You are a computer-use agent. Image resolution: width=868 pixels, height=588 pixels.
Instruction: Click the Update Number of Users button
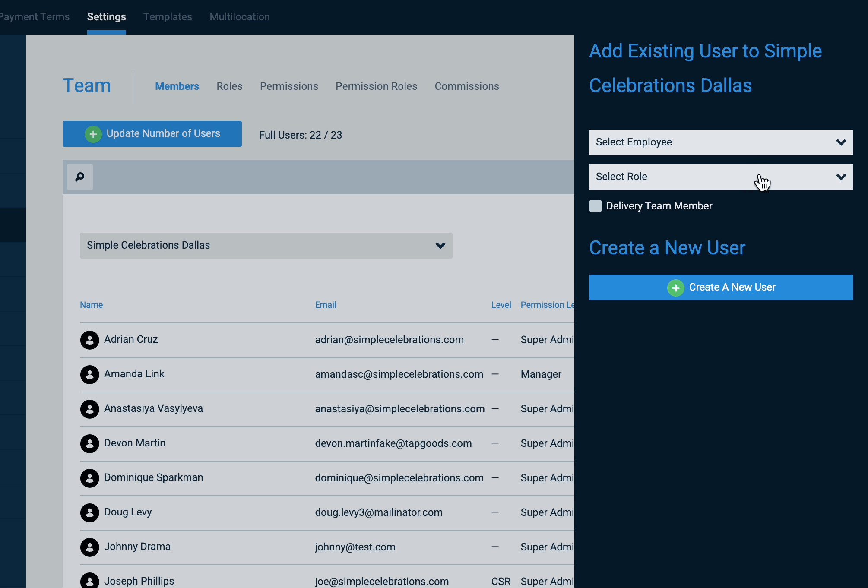[152, 134]
